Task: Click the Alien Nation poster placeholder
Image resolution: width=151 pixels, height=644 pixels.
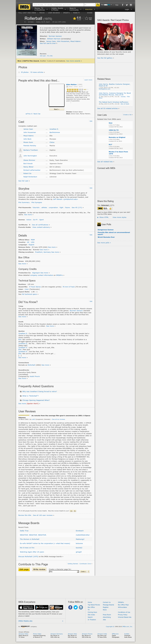Action: pyautogui.click(x=57, y=95)
